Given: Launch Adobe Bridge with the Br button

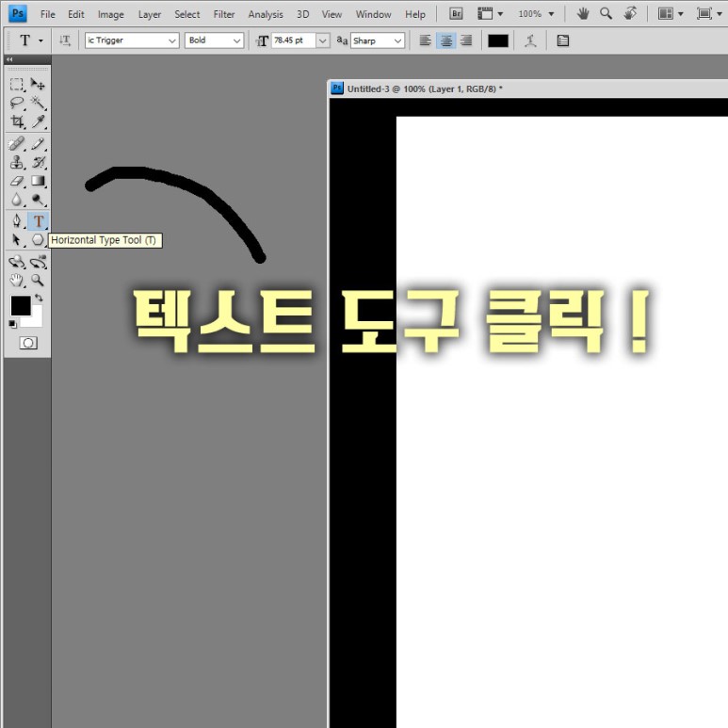Looking at the screenshot, I should (456, 14).
